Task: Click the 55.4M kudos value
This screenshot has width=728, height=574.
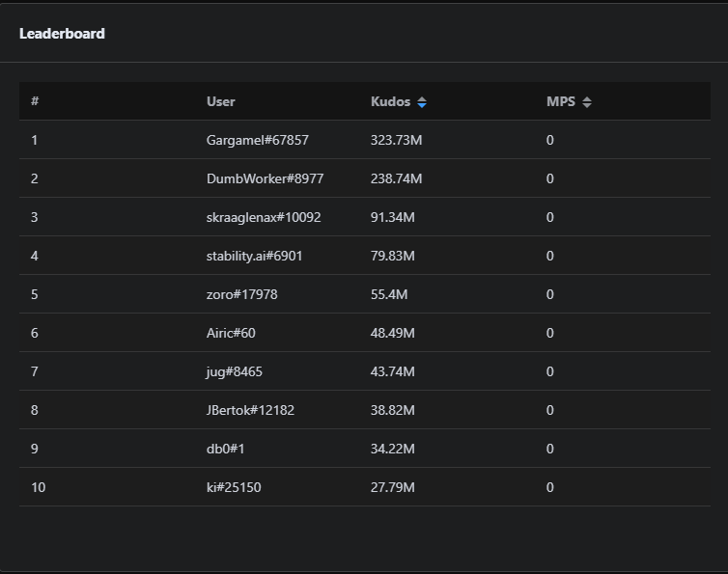Action: pos(388,294)
